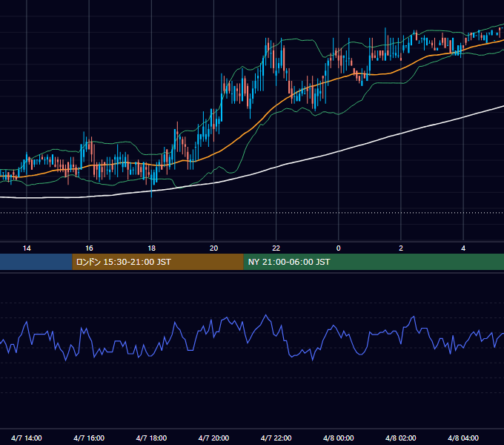Click the '4/7 18:00' date label
The width and height of the screenshot is (504, 445).
click(151, 438)
